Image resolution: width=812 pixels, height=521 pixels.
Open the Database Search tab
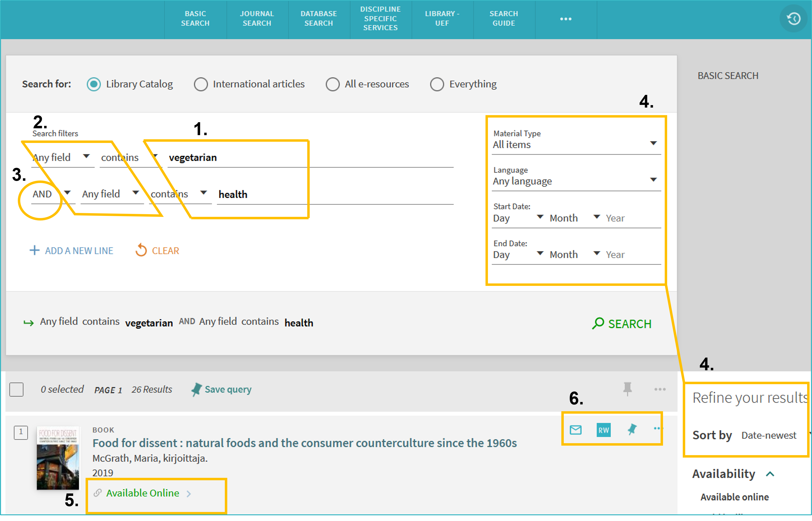point(318,19)
